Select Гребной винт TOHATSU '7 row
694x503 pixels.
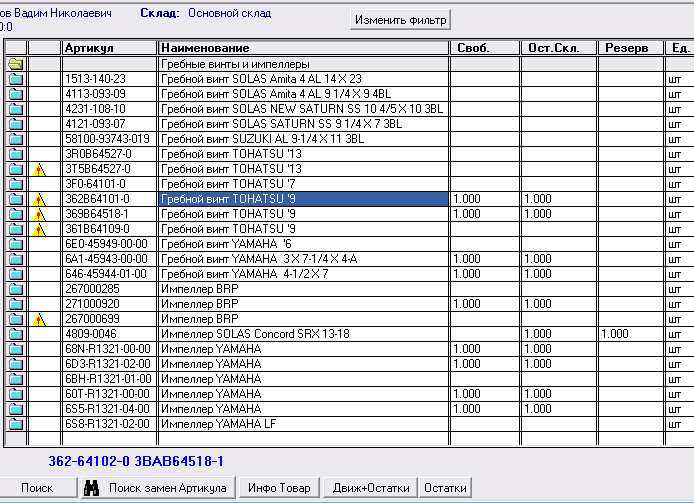[x=304, y=184]
